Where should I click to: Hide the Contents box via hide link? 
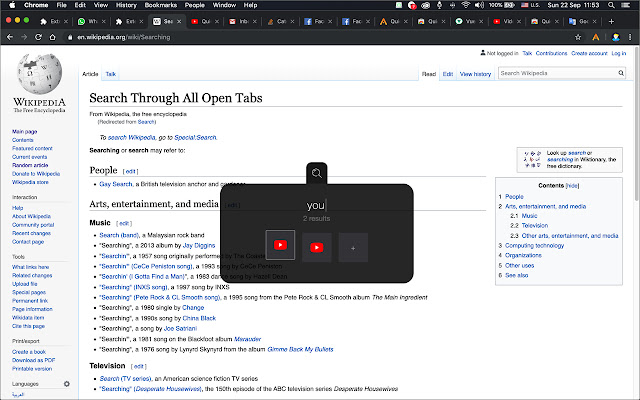point(573,186)
